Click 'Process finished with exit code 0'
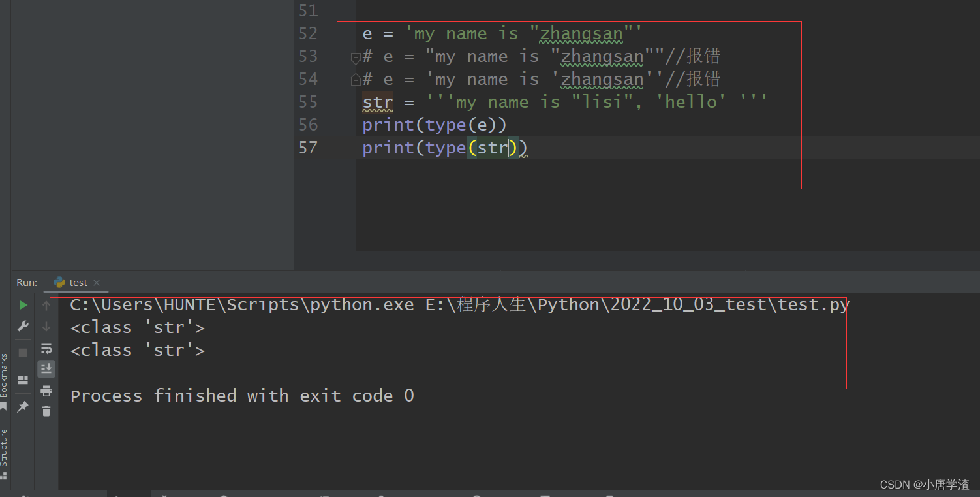Screen dimensions: 980x497 pyautogui.click(x=242, y=396)
